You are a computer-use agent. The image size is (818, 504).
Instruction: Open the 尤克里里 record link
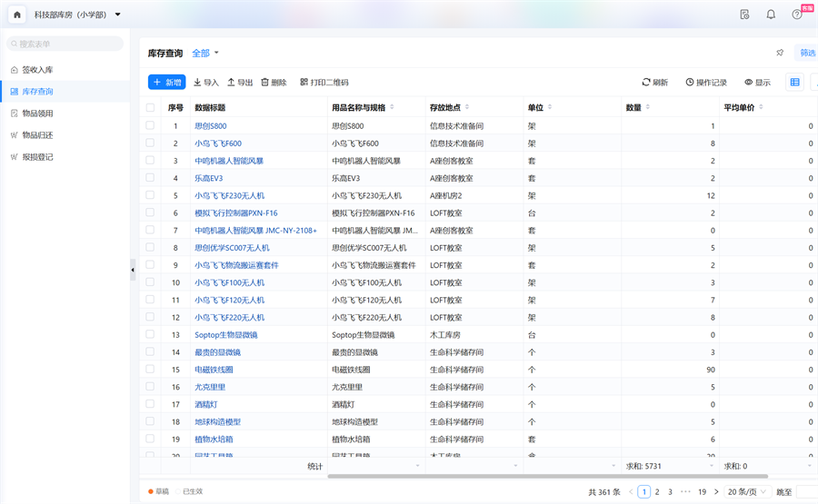[210, 387]
